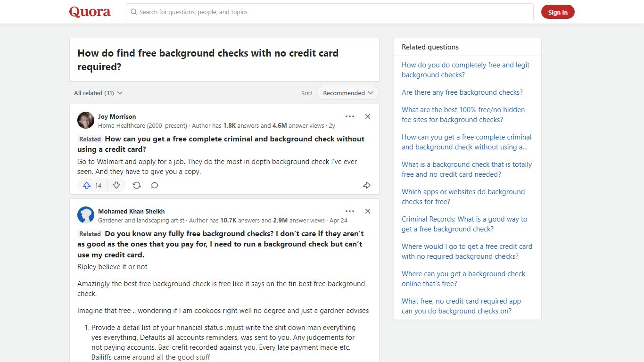The image size is (644, 362).
Task: Open 'Criminal Records: What is a good way' link
Action: click(x=464, y=224)
